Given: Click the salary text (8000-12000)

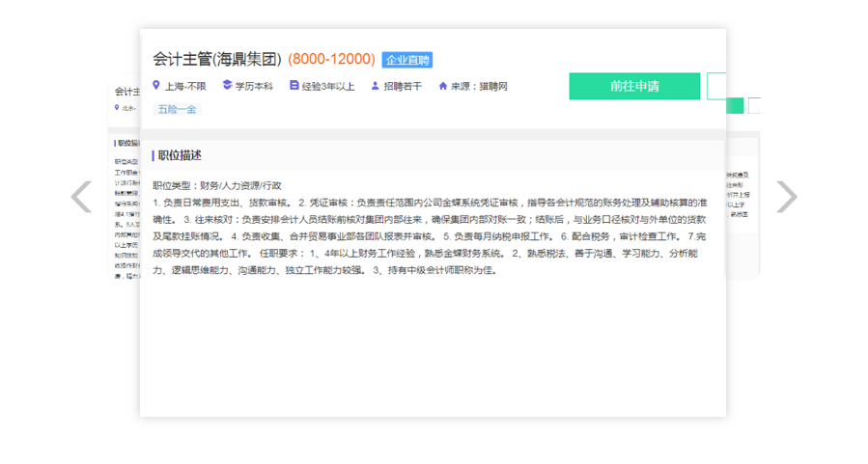Looking at the screenshot, I should [331, 59].
